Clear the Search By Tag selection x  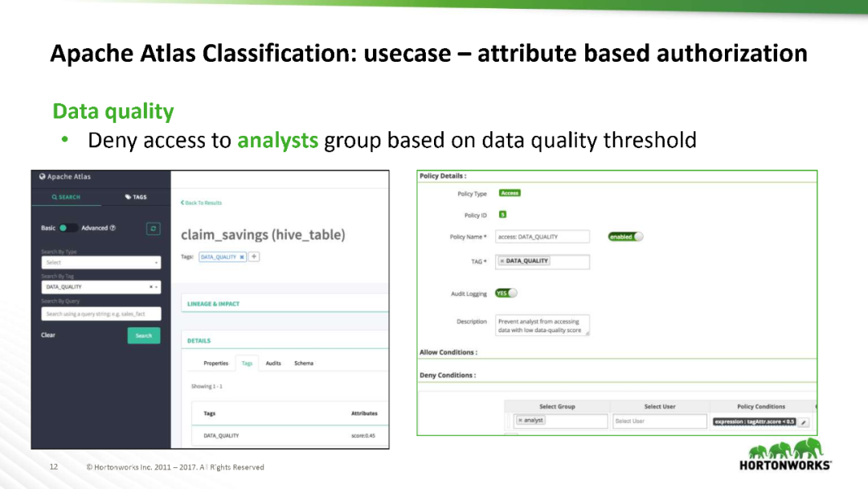150,287
